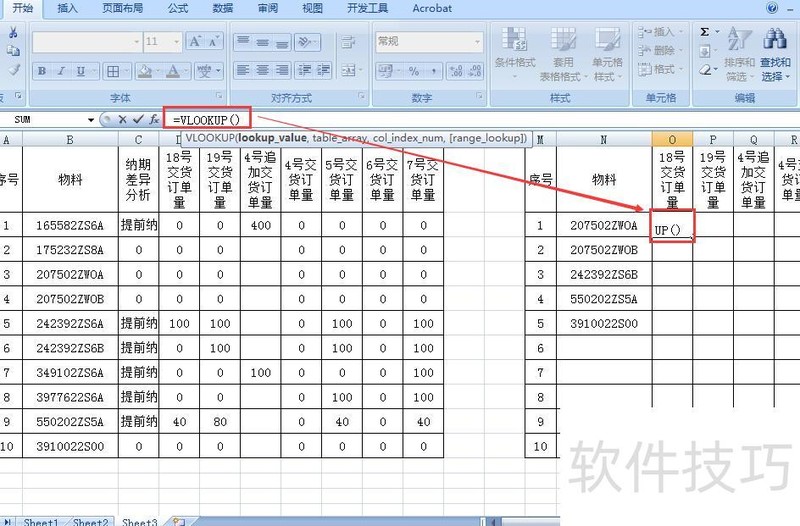Viewport: 800px width, 526px height.
Task: Switch to 数据 tab
Action: [x=222, y=8]
